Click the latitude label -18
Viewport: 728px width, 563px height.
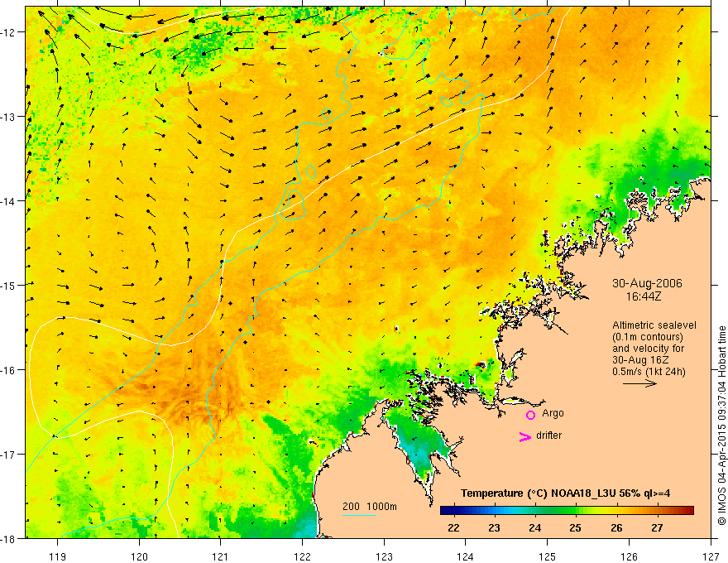(x=10, y=538)
